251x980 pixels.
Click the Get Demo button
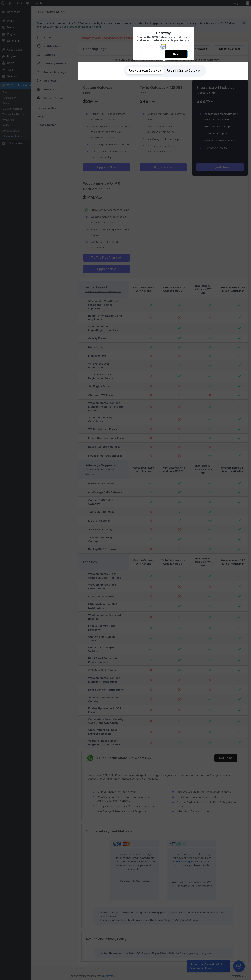tap(226, 758)
